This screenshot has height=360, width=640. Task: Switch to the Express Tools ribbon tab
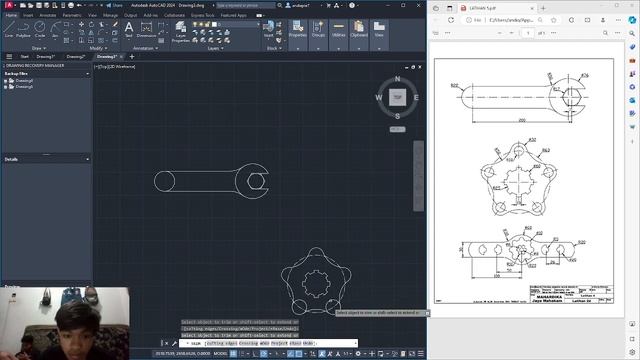click(202, 15)
